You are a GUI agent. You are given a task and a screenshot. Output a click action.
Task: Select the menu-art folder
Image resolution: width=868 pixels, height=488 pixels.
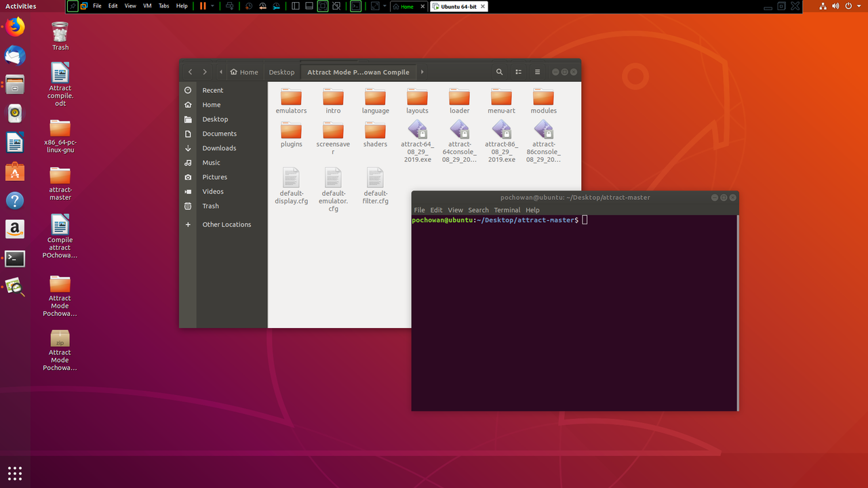pos(501,100)
